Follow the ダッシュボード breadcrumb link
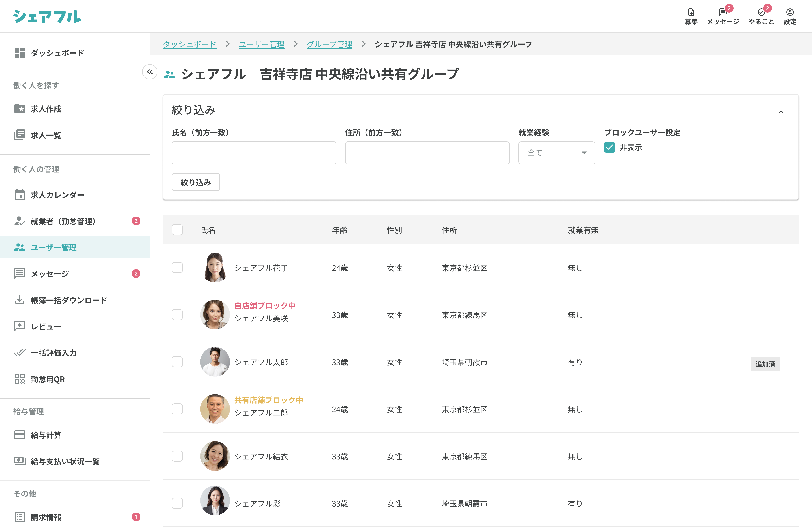The width and height of the screenshot is (812, 531). [190, 44]
